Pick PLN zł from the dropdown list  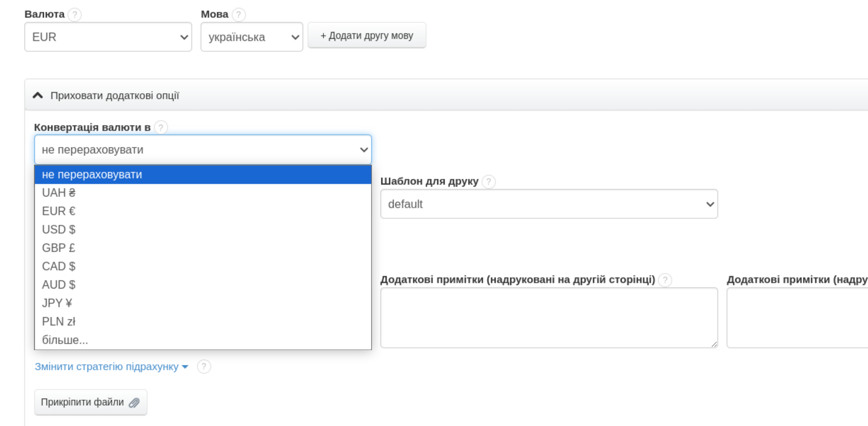[x=59, y=322]
